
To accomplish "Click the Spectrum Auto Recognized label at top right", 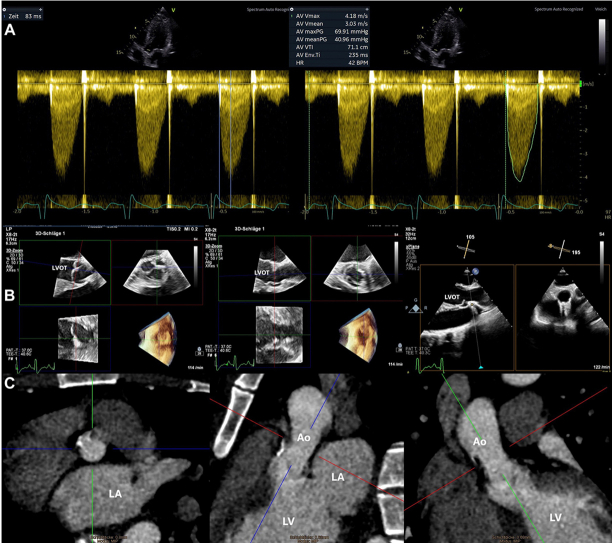I will (x=559, y=9).
